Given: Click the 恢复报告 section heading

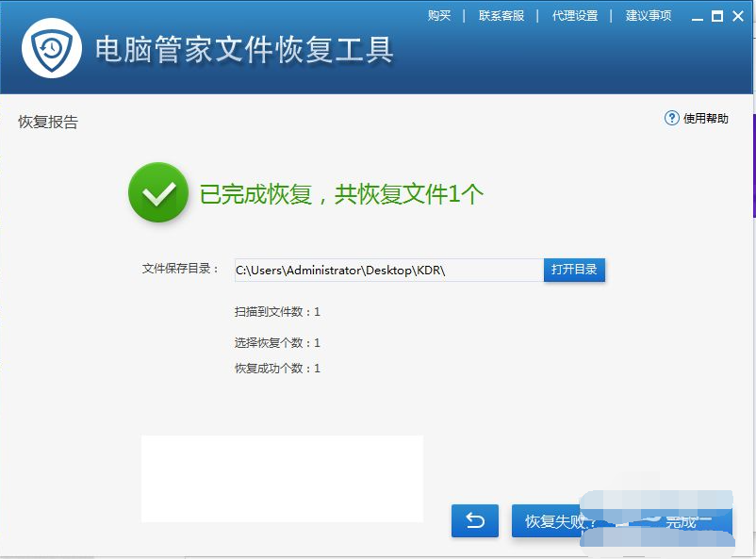Looking at the screenshot, I should [x=48, y=123].
